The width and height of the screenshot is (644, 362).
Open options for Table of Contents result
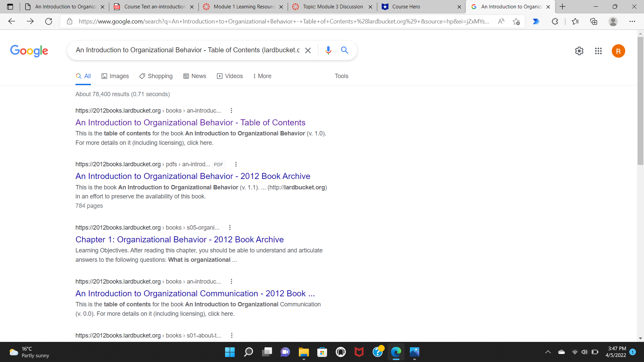pyautogui.click(x=231, y=111)
